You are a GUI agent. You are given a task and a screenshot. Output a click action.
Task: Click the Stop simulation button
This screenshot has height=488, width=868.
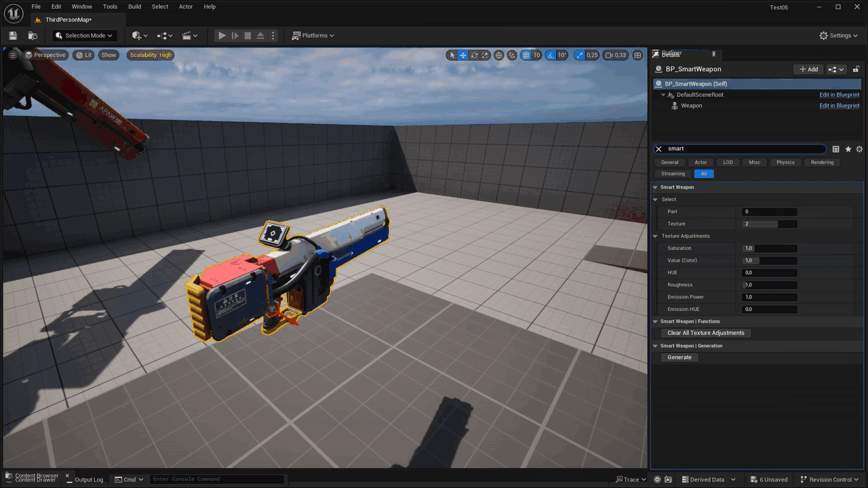click(248, 35)
